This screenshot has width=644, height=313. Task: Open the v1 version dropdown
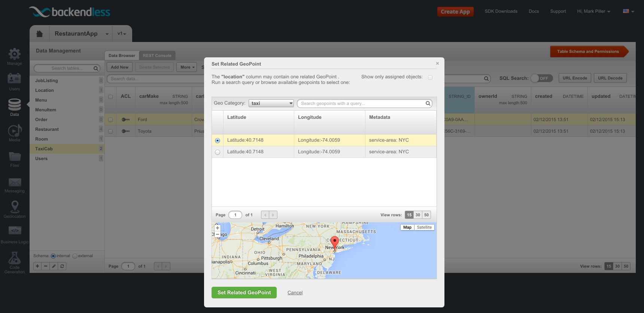pos(122,34)
